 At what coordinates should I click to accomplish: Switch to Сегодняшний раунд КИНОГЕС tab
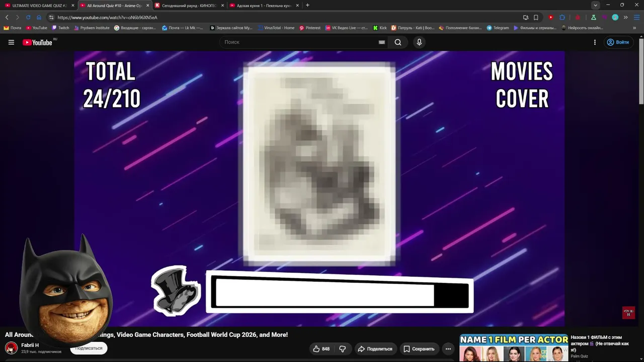coord(189,6)
